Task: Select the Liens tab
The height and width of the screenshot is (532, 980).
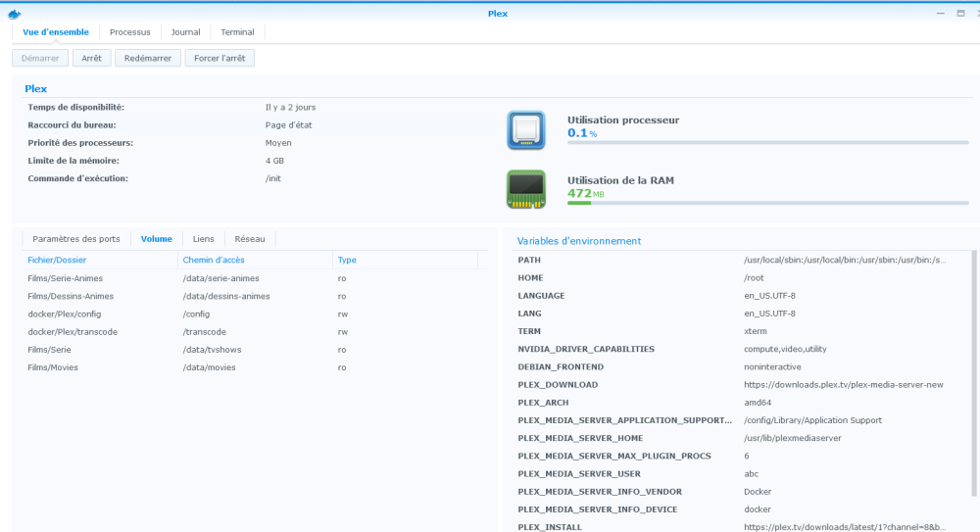Action: [203, 239]
